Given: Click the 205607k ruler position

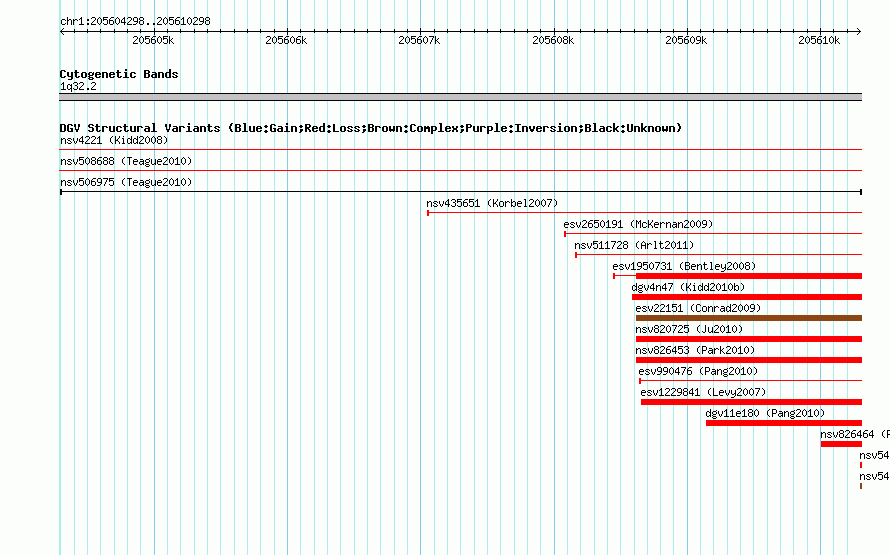Looking at the screenshot, I should point(419,40).
